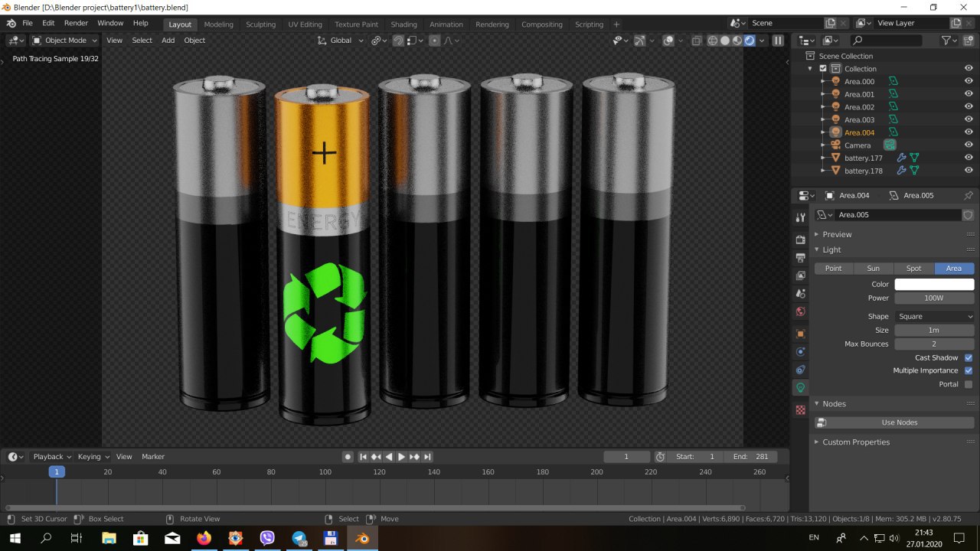Open the Object Constraints properties tab

pos(800,370)
